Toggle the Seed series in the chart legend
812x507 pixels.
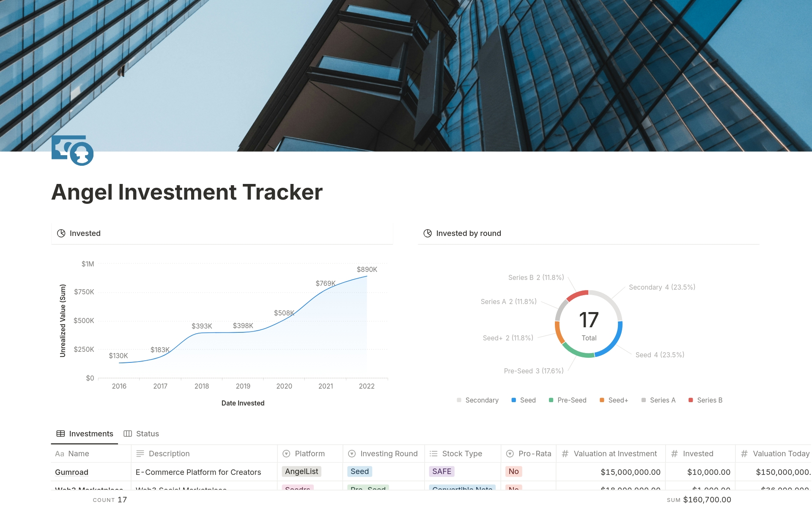pyautogui.click(x=524, y=400)
